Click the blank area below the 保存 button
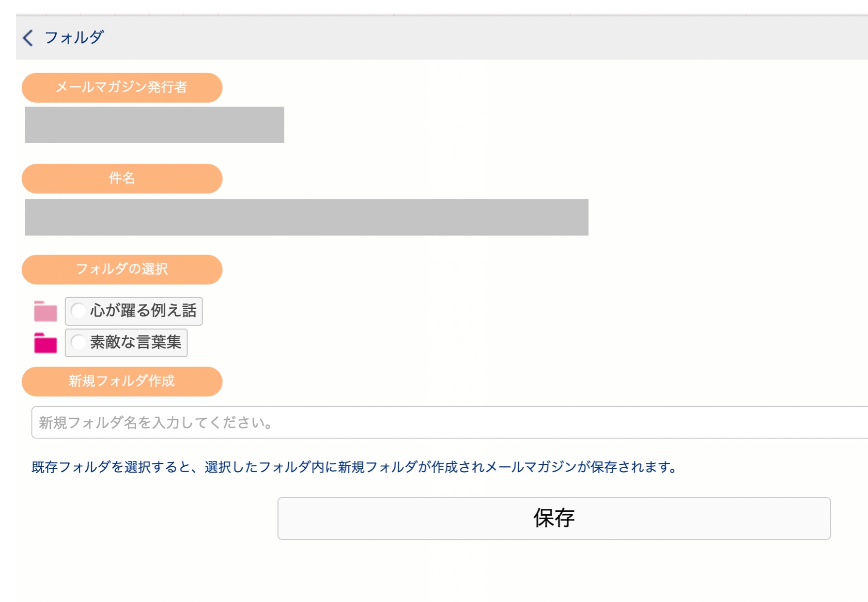Viewport: 868px width, 602px height. (x=554, y=572)
